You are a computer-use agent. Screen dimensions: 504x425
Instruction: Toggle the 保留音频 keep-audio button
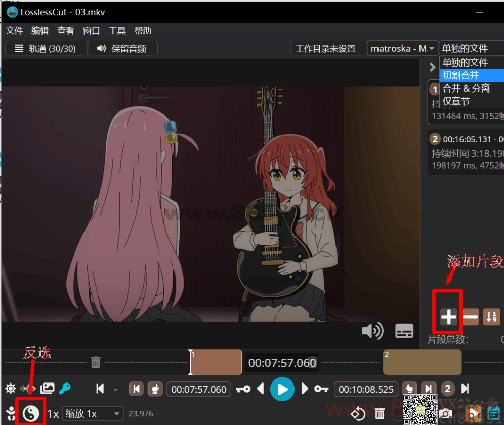pyautogui.click(x=122, y=48)
